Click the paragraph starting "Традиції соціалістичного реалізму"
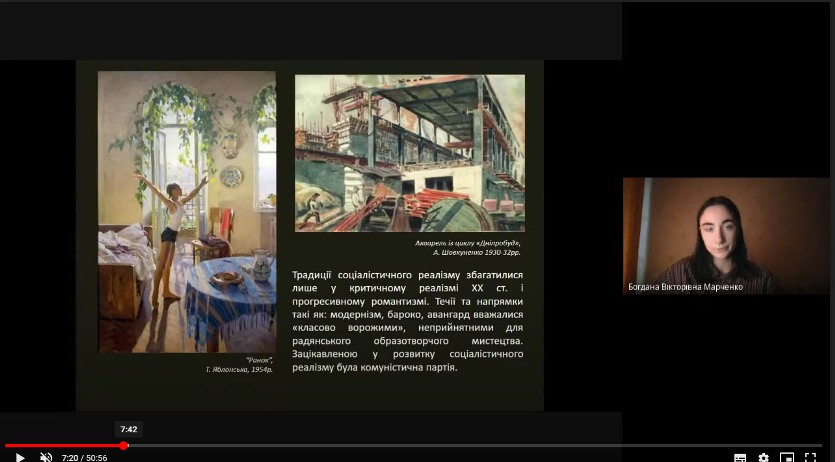Image resolution: width=835 pixels, height=462 pixels. tap(407, 321)
